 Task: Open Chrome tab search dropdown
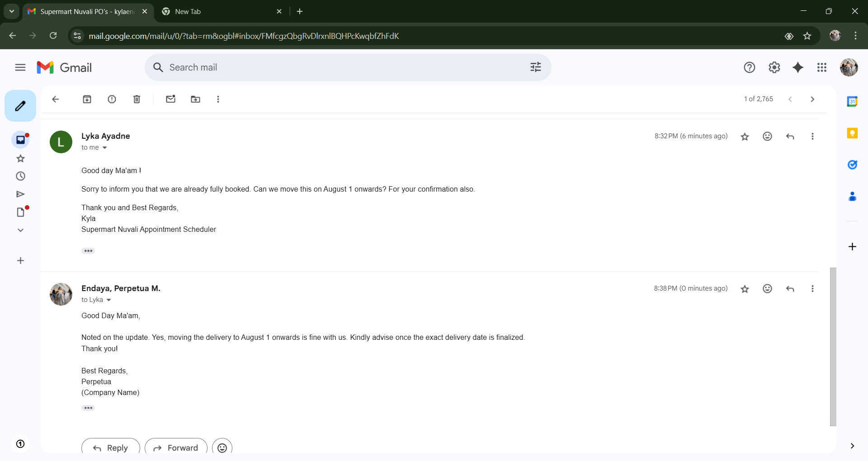click(x=12, y=11)
